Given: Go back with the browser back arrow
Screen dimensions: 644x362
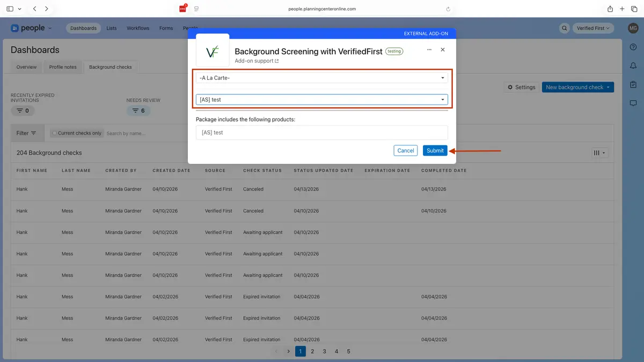Looking at the screenshot, I should (34, 9).
